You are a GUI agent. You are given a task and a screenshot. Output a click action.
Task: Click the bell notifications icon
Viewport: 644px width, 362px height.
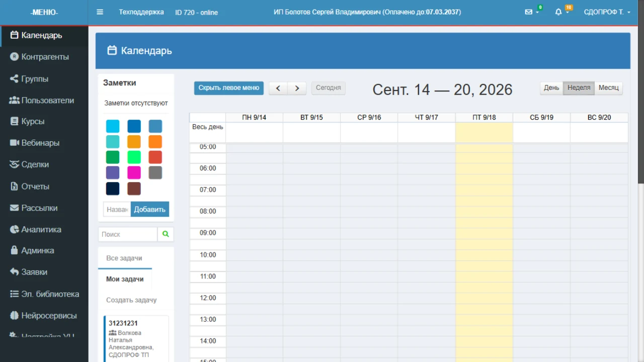[x=558, y=12]
